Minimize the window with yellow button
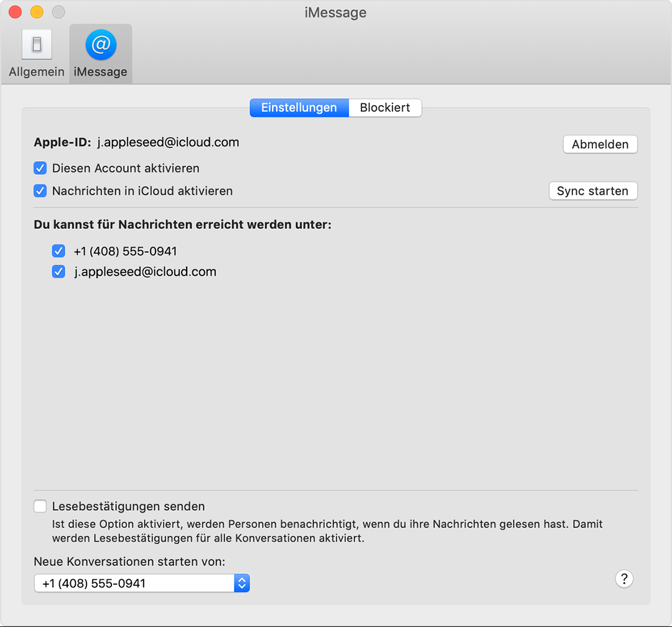672x627 pixels. click(37, 12)
